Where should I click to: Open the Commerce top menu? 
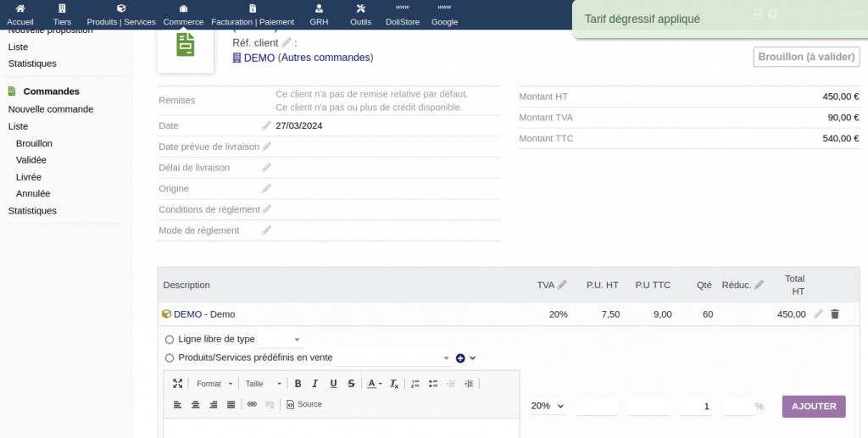click(183, 14)
